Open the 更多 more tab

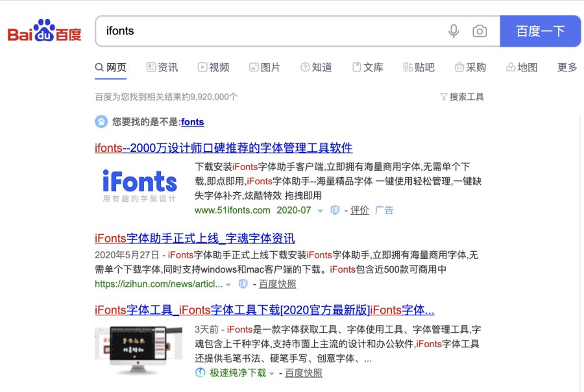coord(567,67)
